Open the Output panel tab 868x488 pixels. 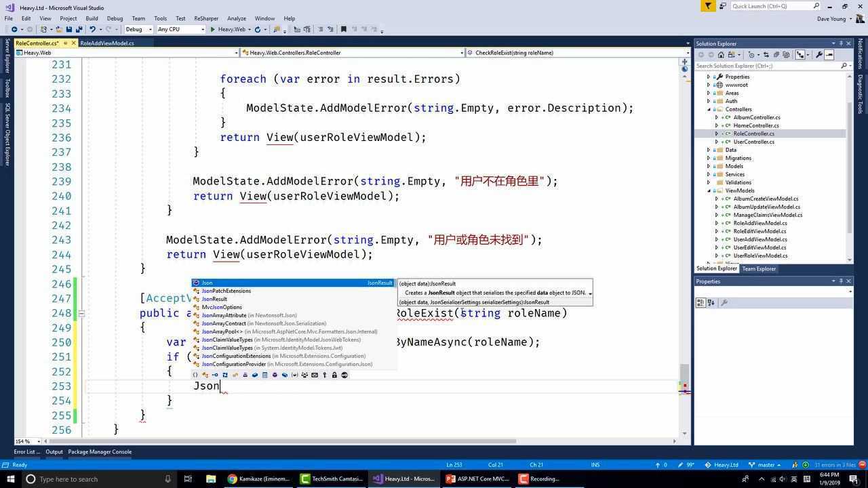coord(54,451)
